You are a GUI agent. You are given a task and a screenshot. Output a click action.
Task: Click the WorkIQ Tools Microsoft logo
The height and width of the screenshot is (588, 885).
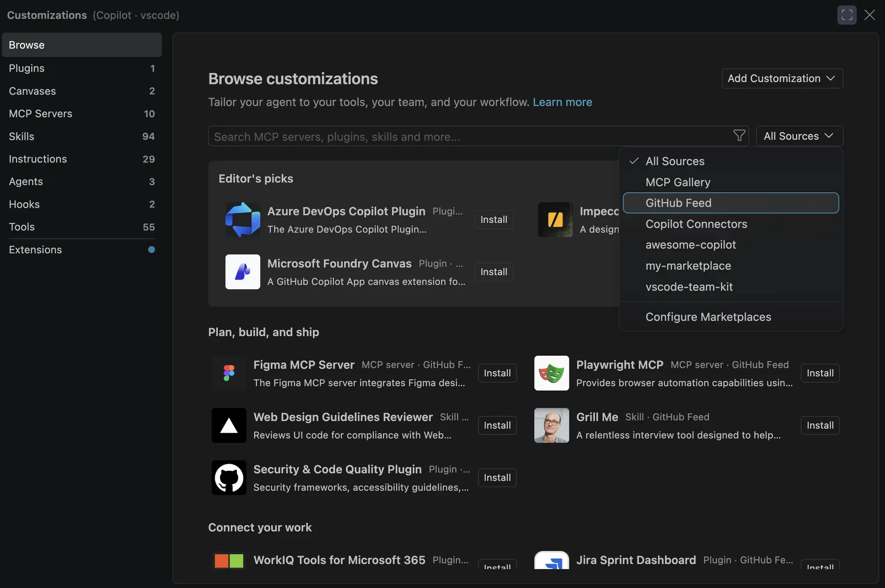coord(229,561)
